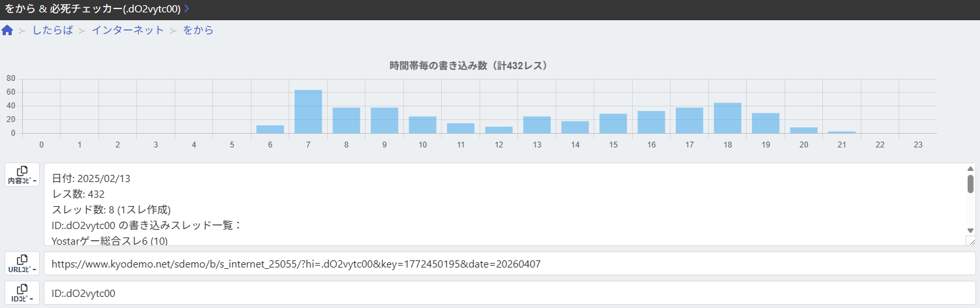Click the textarea scrollbar thumb
The height and width of the screenshot is (308, 980).
(970, 184)
